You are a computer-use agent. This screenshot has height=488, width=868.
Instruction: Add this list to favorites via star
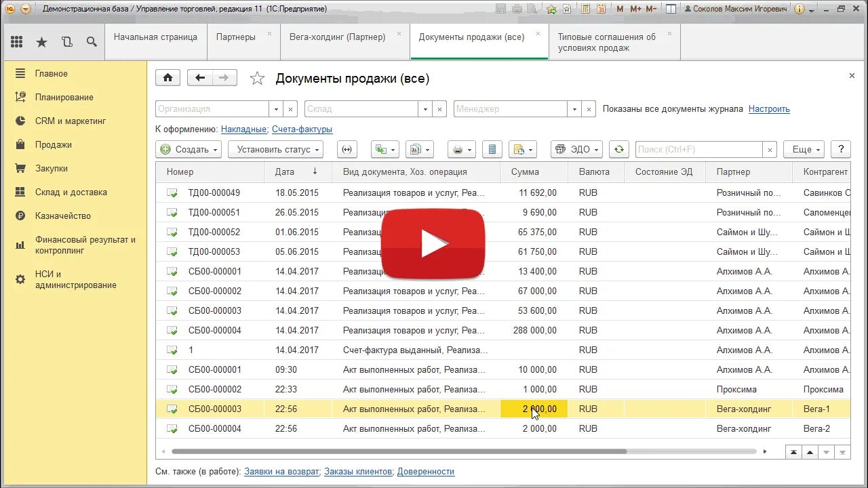[x=257, y=79]
